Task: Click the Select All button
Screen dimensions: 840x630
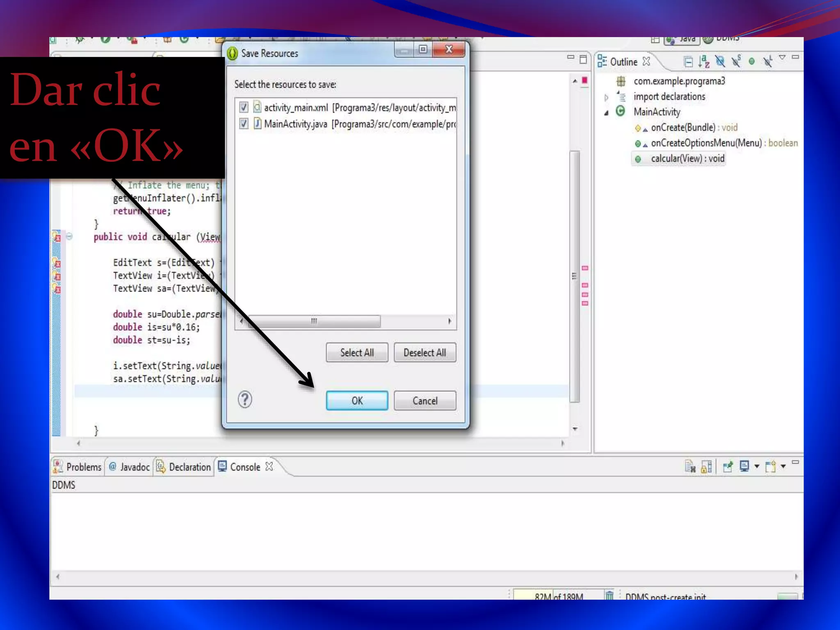Action: pos(357,353)
